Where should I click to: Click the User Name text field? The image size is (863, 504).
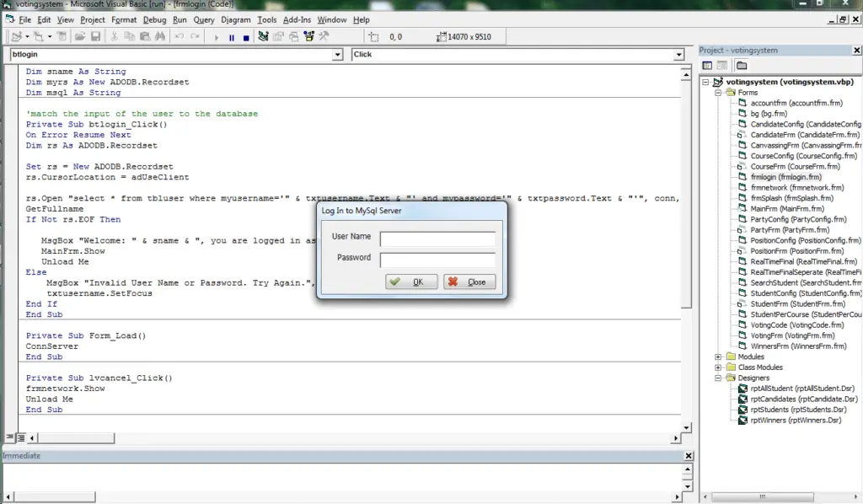(x=437, y=239)
